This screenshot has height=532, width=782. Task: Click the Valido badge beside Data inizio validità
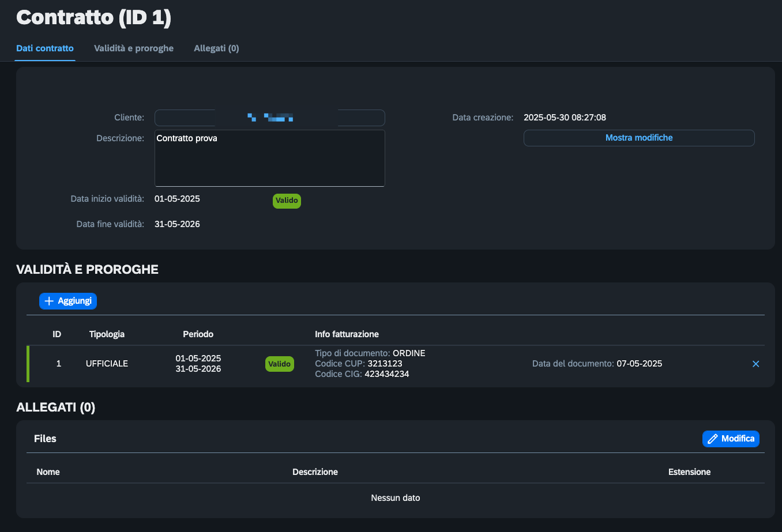(x=287, y=201)
